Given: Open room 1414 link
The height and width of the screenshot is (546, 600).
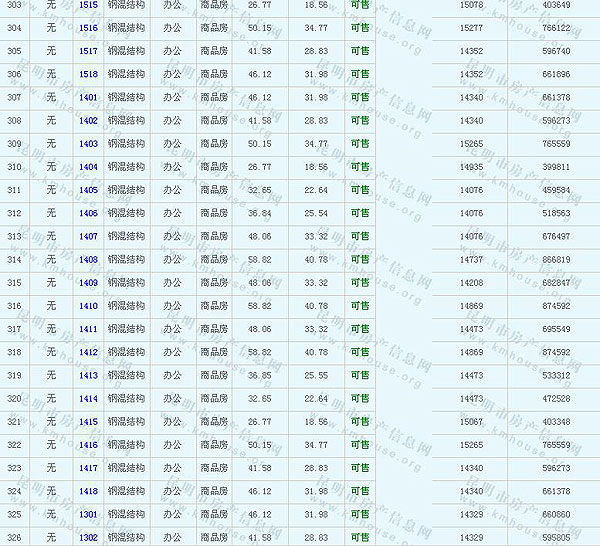Looking at the screenshot, I should coord(88,399).
